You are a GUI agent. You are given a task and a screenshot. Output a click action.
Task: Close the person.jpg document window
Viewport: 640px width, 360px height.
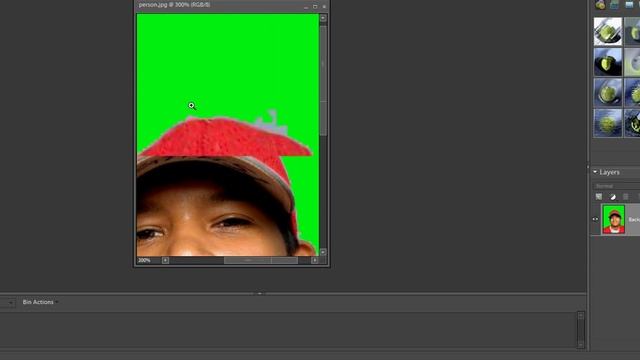coord(324,7)
